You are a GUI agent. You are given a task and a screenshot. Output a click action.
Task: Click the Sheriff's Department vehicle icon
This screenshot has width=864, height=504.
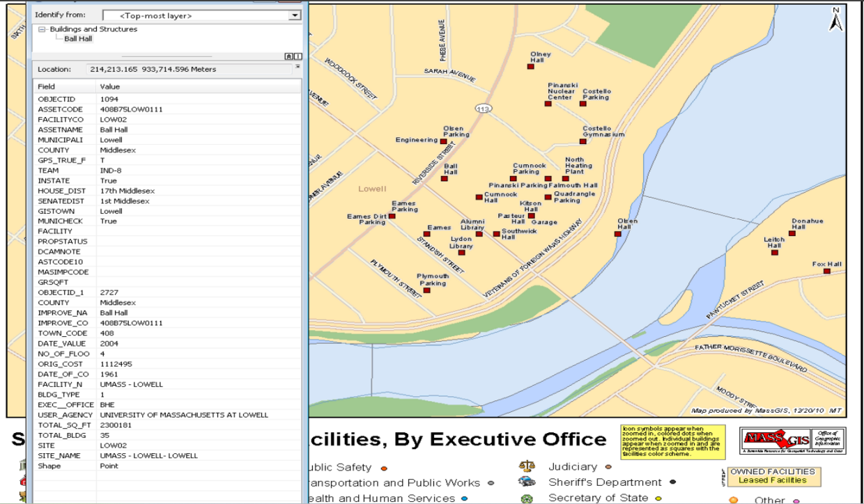pyautogui.click(x=528, y=482)
